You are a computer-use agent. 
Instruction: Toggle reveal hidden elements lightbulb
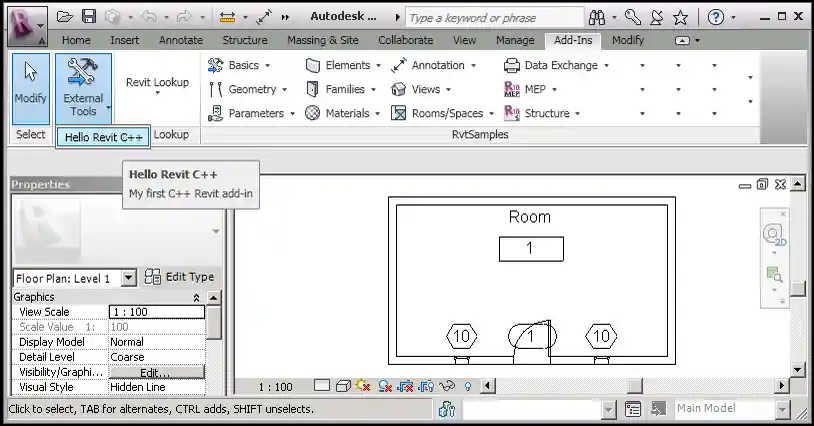coord(467,386)
